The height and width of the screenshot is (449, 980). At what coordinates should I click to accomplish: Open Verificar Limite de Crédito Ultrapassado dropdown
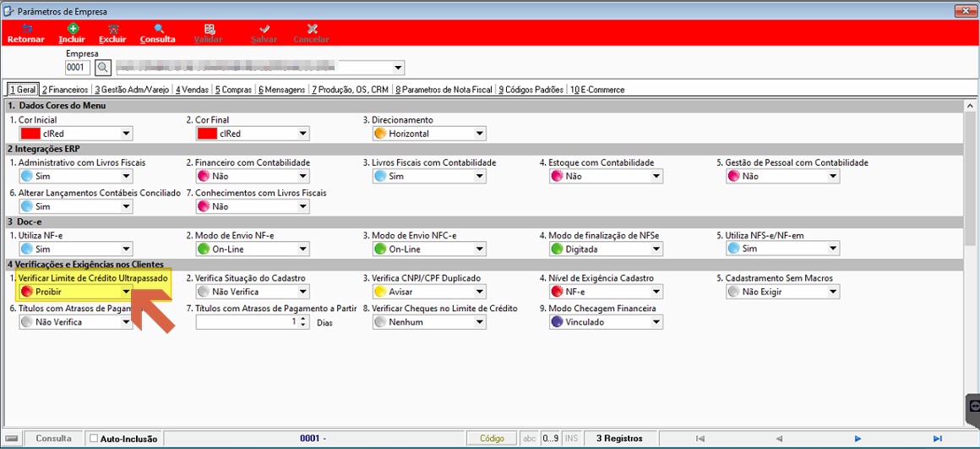pos(126,292)
